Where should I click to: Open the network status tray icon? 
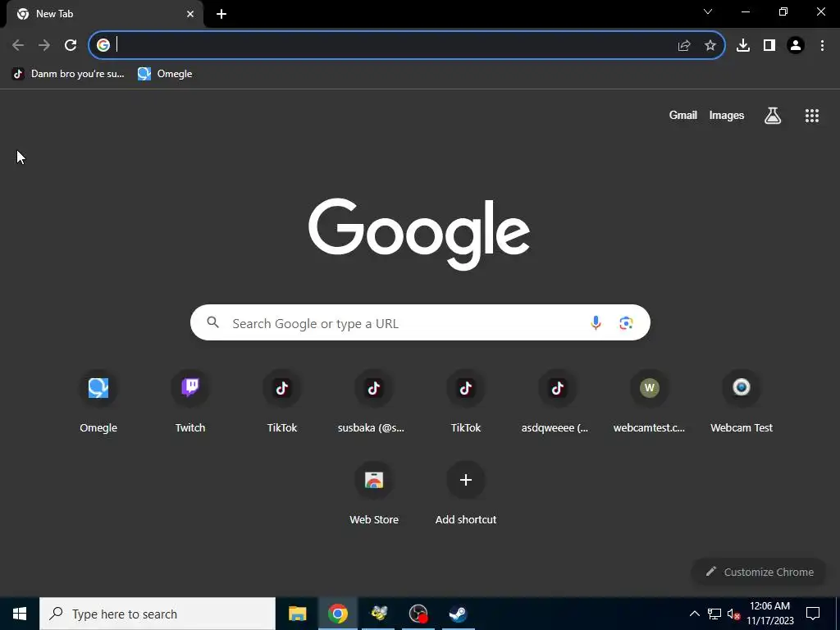point(714,614)
